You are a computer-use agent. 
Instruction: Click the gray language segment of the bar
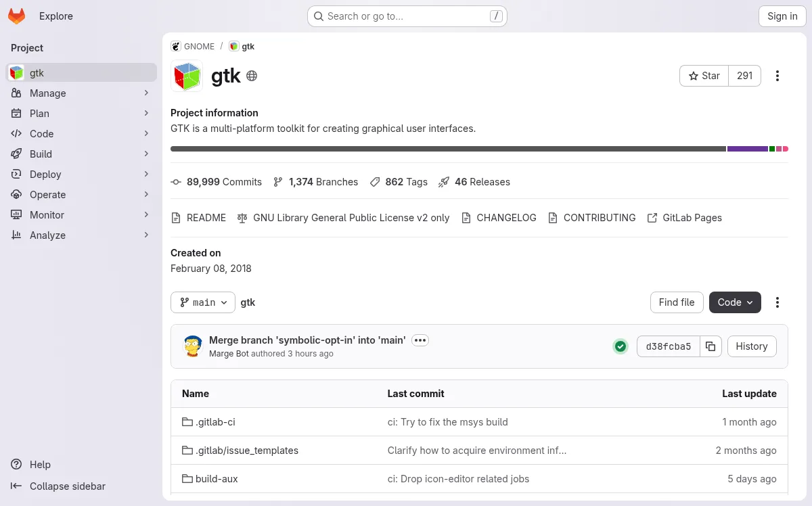[x=448, y=149]
